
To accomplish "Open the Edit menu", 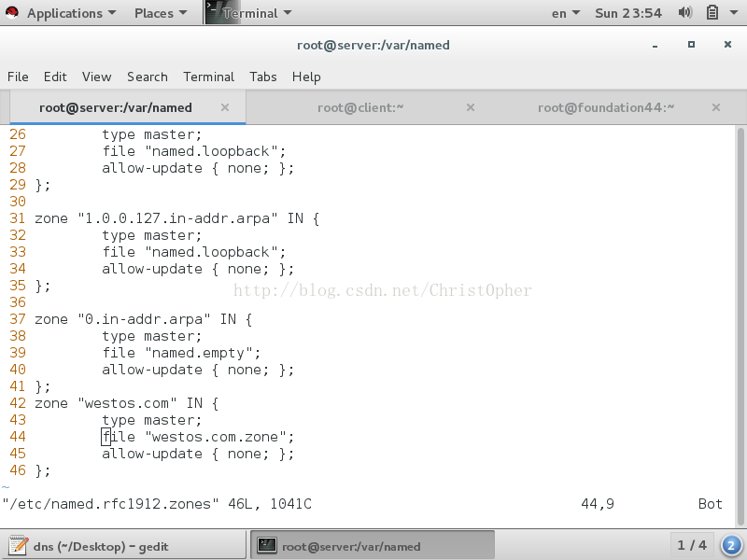I will [x=55, y=77].
